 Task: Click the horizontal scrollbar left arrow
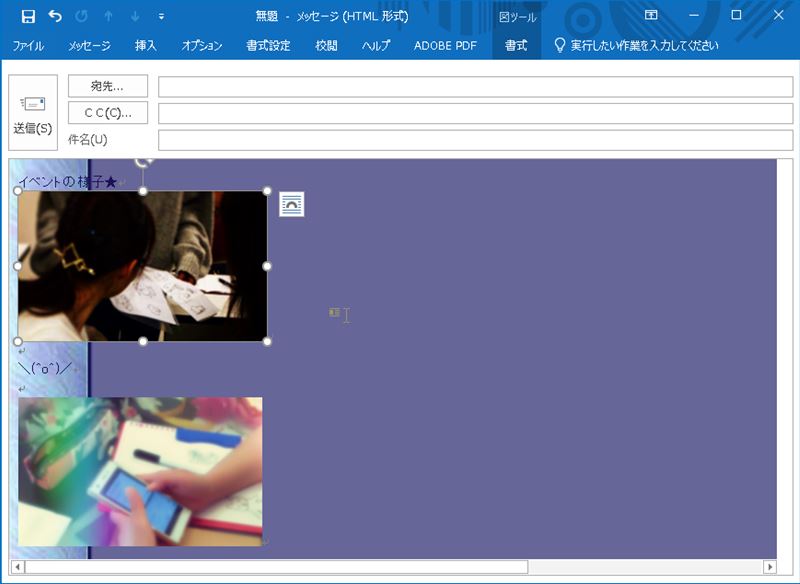[17, 567]
